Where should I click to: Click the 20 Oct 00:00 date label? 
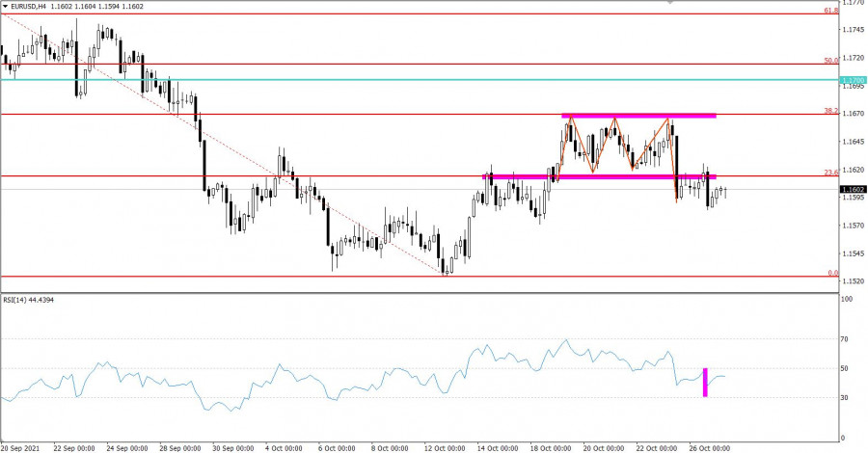(x=605, y=448)
